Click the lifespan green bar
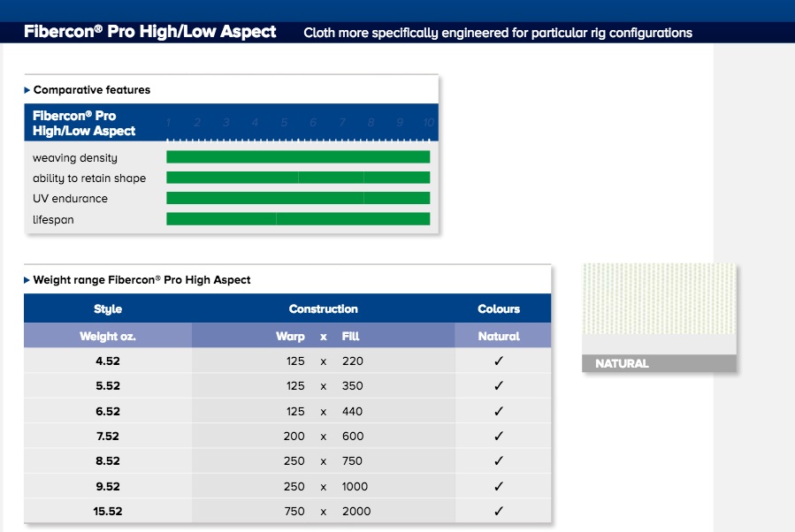Viewport: 795px width, 532px height. point(298,219)
